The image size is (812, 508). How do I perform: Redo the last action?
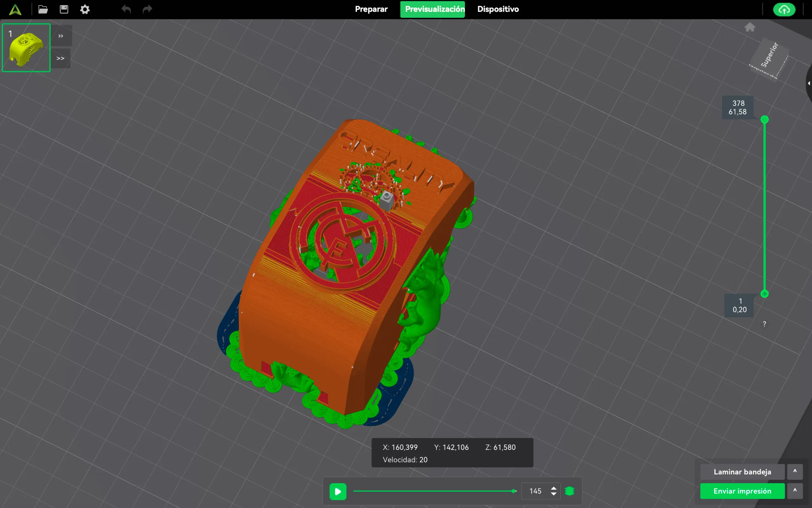[147, 10]
